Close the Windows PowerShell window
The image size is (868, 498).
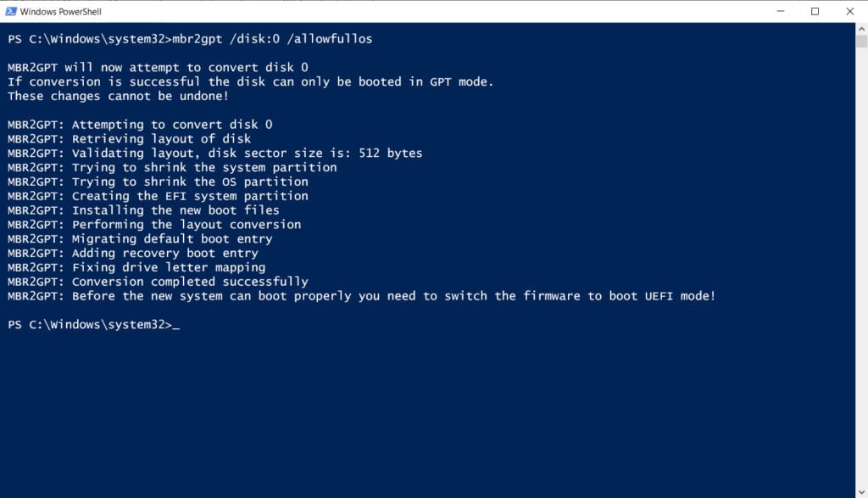click(x=850, y=11)
